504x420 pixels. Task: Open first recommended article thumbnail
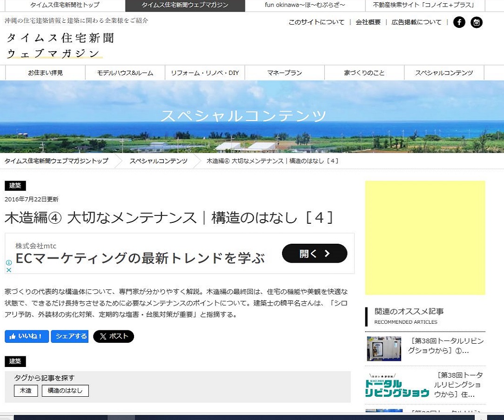click(x=384, y=349)
